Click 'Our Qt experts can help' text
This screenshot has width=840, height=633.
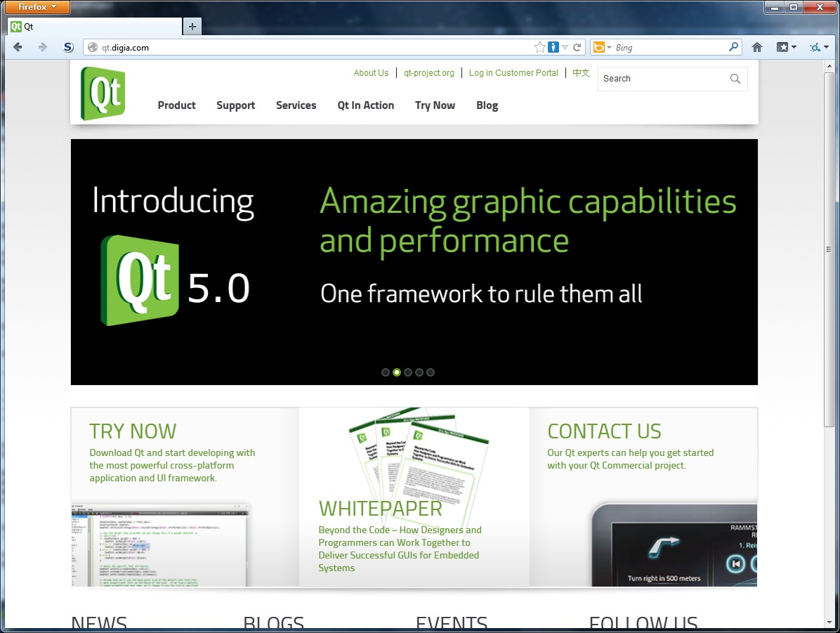(x=631, y=459)
